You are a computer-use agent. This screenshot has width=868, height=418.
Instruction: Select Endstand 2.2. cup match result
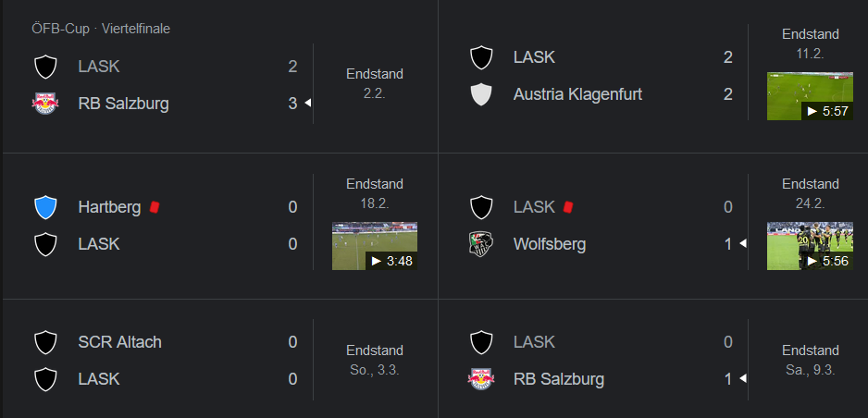[x=375, y=83]
